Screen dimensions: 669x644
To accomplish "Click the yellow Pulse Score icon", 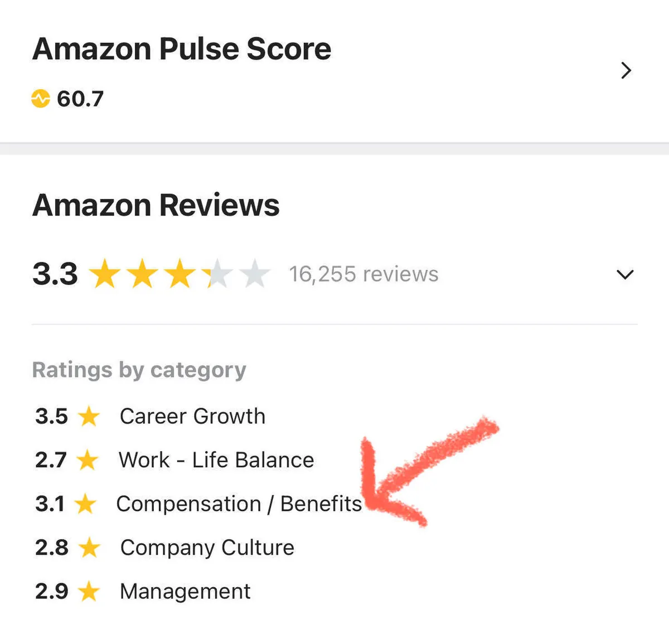I will 40,99.
